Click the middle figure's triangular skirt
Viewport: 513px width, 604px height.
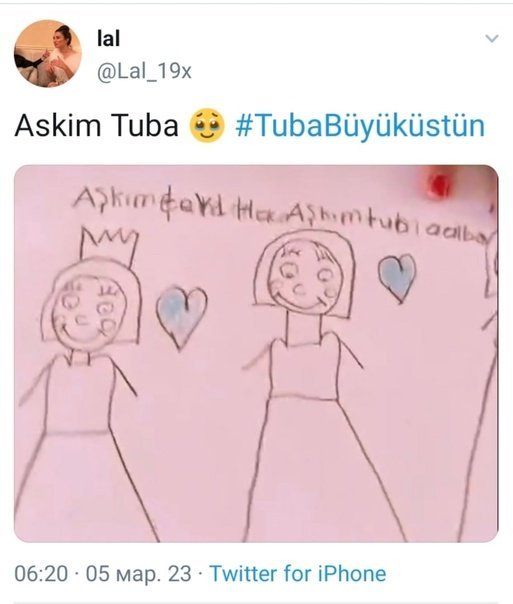tap(324, 470)
